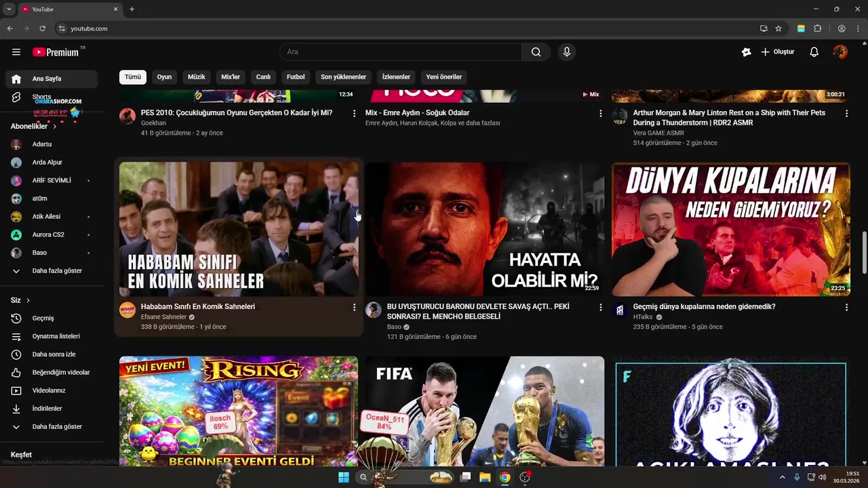This screenshot has height=488, width=868.
Task: Select the Futbol filter chip
Action: tap(296, 77)
